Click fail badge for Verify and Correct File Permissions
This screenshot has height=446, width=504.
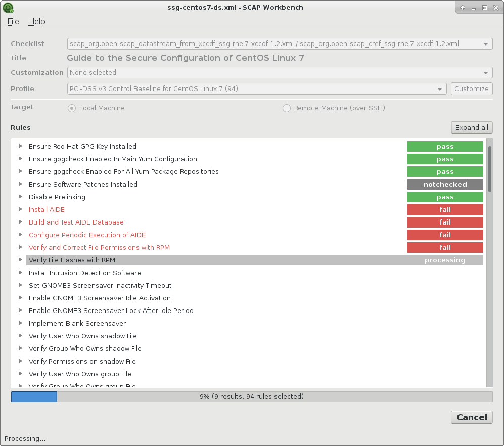click(x=445, y=248)
